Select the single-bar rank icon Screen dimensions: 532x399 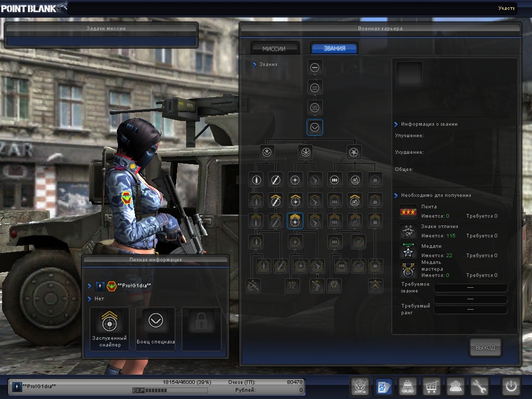pos(314,68)
